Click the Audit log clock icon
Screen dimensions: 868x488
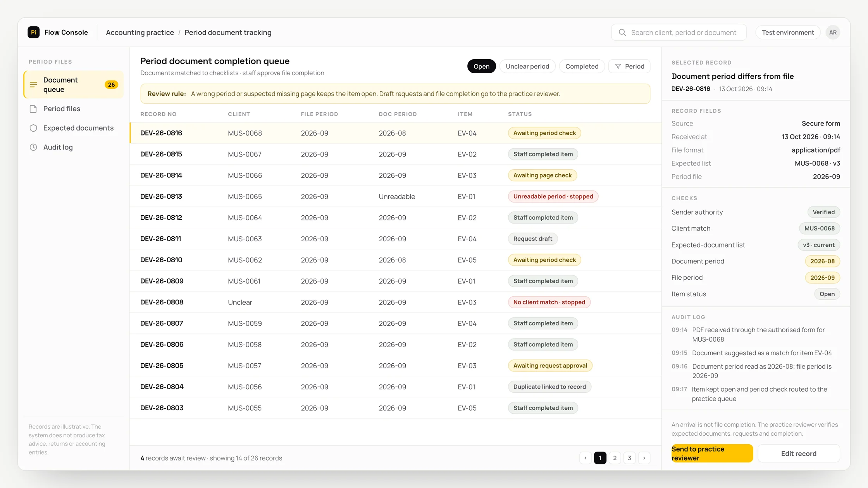pos(33,147)
